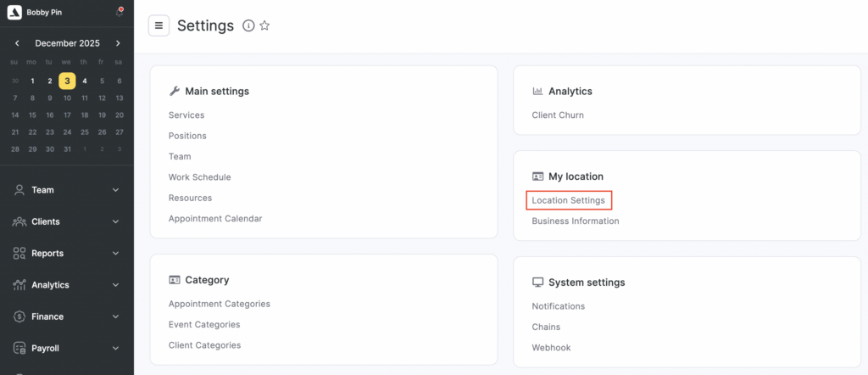This screenshot has height=375, width=868.
Task: Expand the Reports chevron
Action: (115, 254)
